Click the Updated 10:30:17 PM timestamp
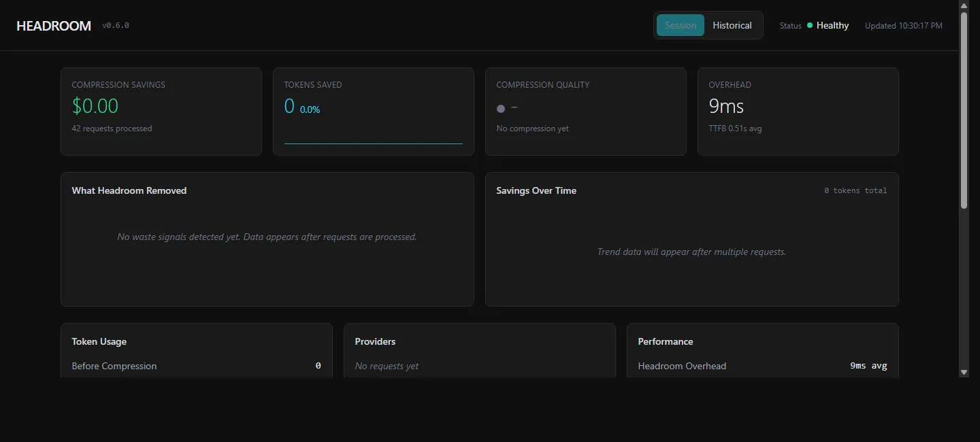 [x=904, y=26]
